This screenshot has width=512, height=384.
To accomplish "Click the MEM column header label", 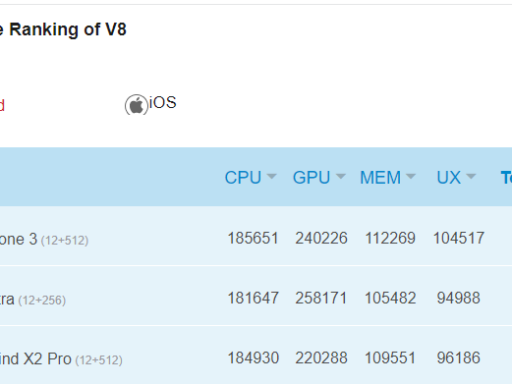I will click(x=380, y=177).
